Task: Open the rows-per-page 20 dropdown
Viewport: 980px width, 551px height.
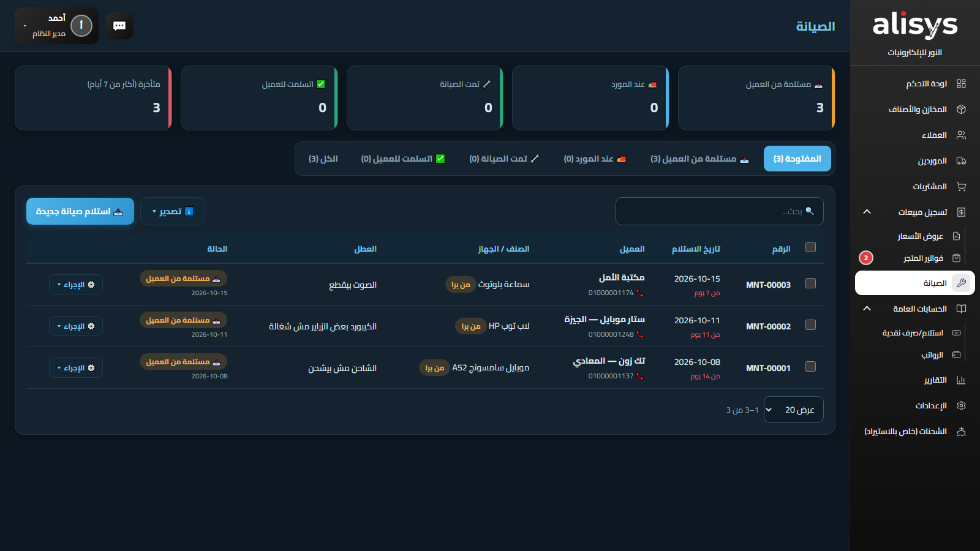Action: (x=793, y=410)
